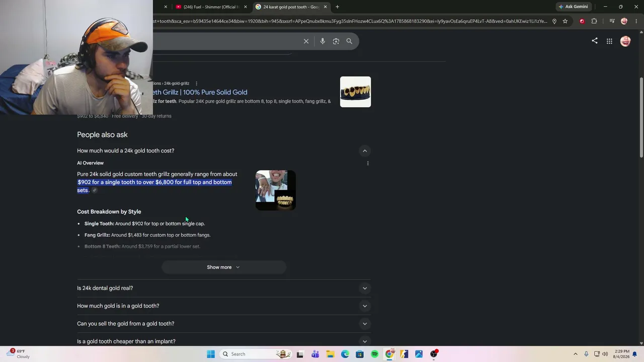644x362 pixels.
Task: Open the media controls icon in toolbar
Action: 612,21
